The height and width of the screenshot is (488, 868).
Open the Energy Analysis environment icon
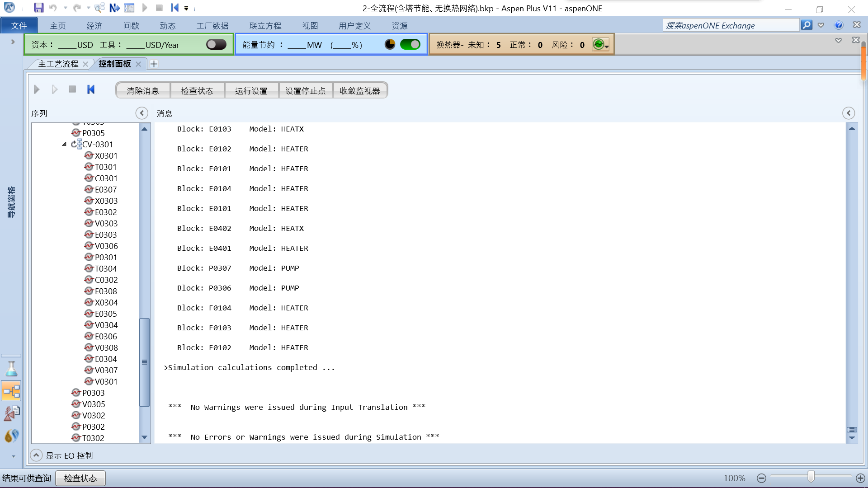tap(11, 436)
